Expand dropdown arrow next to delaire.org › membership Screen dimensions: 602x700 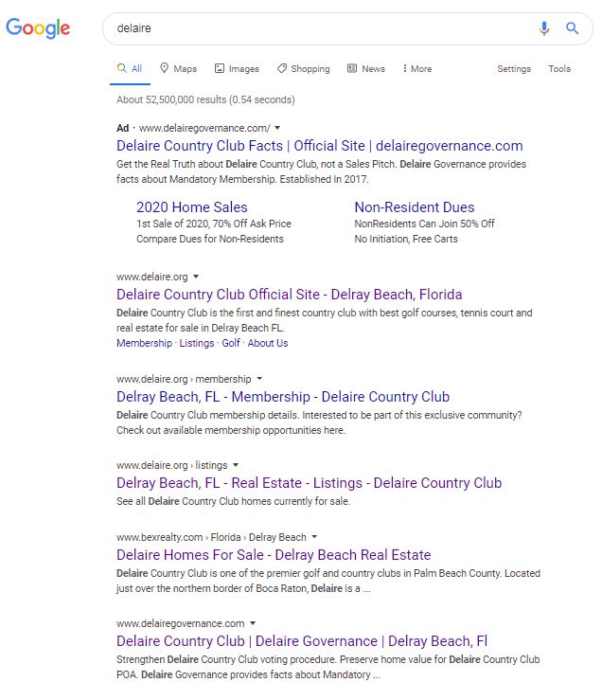(x=259, y=379)
